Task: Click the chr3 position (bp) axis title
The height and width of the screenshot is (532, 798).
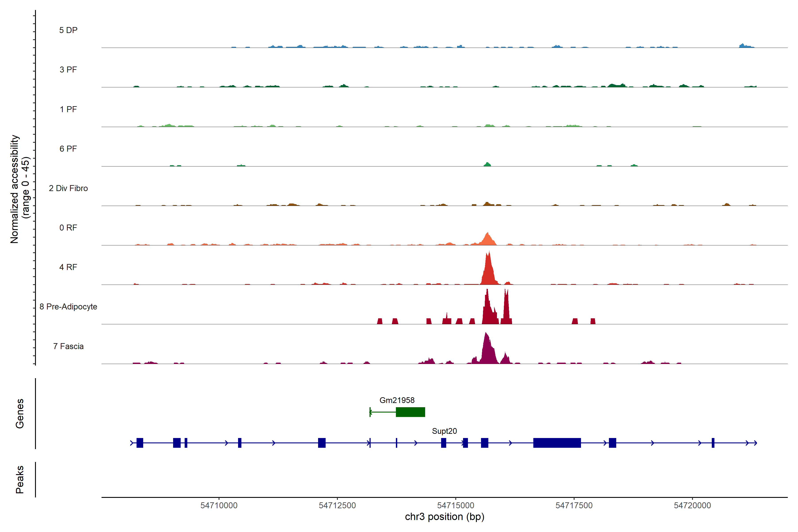Action: [x=444, y=517]
